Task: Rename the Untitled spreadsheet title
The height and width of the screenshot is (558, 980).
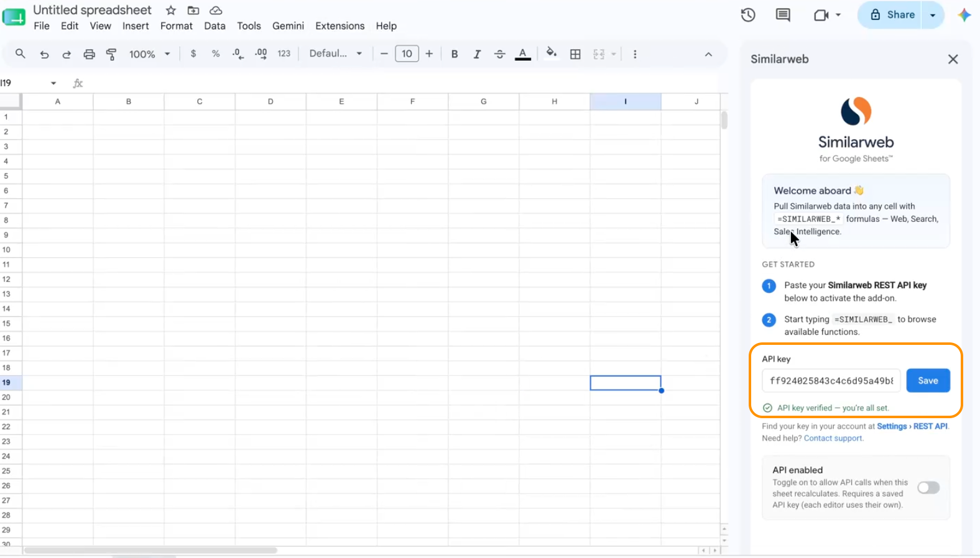Action: click(x=92, y=10)
